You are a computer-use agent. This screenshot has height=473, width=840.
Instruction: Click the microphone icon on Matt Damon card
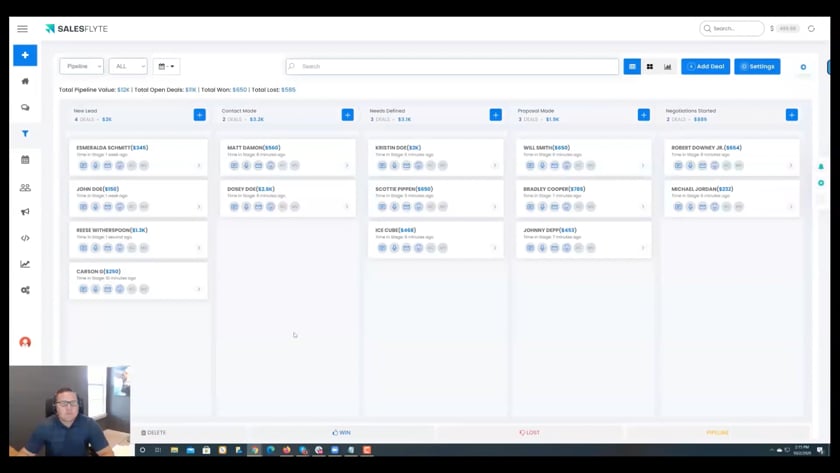point(246,166)
